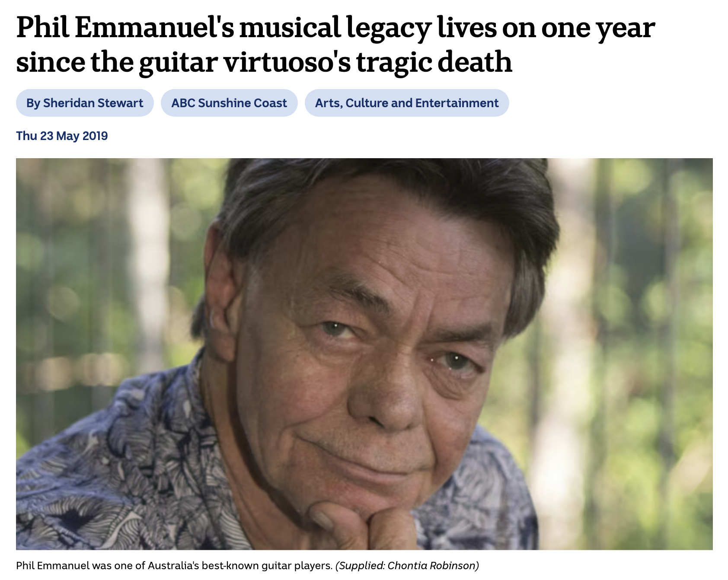Viewport: 728px width, 580px height.
Task: Click the article headline about Phil Emmanuel
Action: click(335, 44)
